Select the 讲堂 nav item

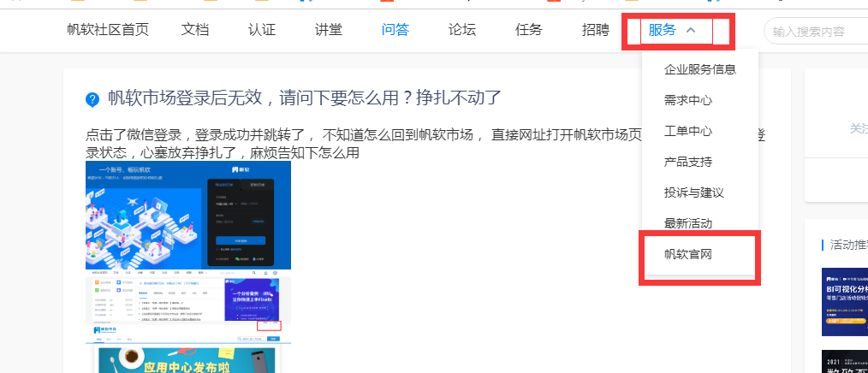[329, 30]
